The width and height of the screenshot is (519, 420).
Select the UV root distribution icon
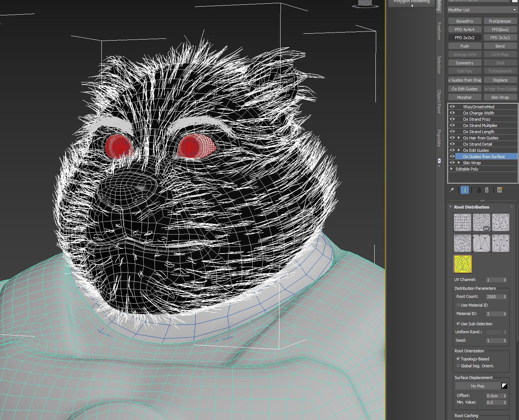[x=481, y=222]
